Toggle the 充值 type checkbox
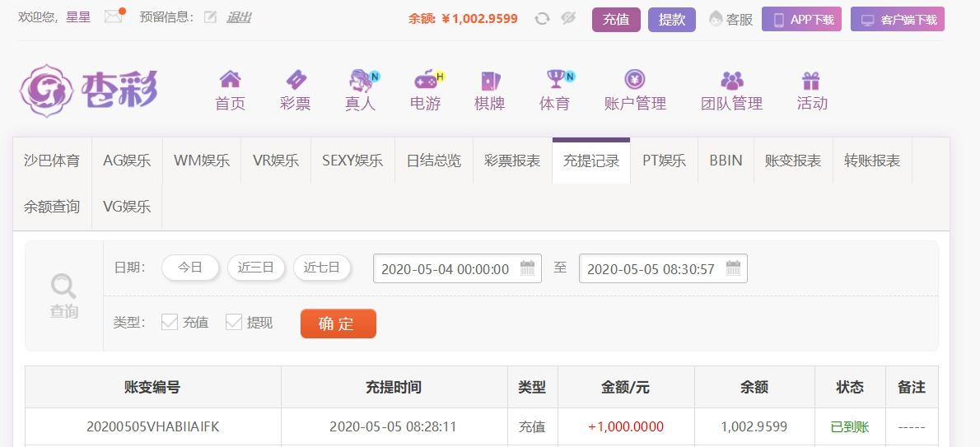 click(x=170, y=322)
